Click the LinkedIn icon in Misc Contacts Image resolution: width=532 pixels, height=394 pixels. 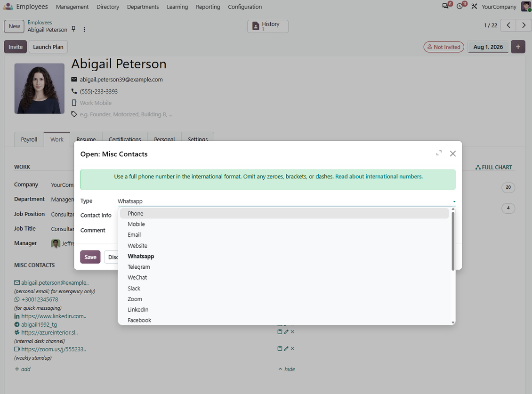(x=17, y=316)
